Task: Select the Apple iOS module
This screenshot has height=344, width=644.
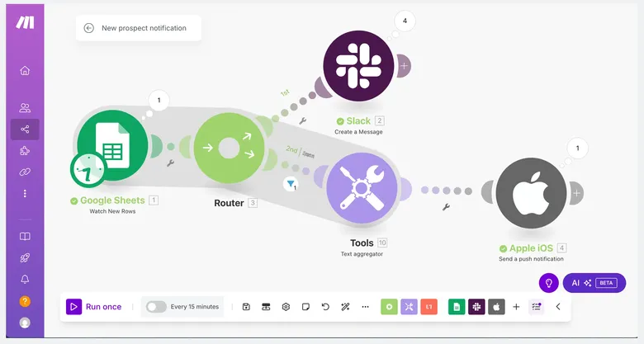Action: [x=531, y=193]
